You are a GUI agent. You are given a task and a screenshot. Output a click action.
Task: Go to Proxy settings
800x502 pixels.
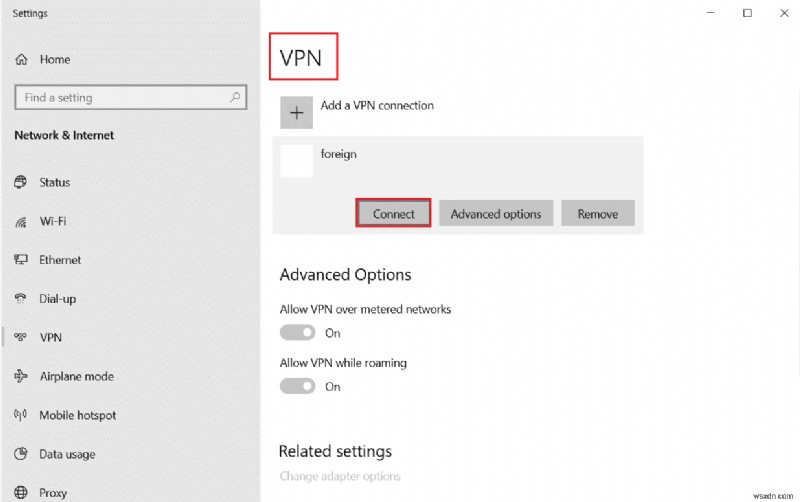tap(55, 493)
